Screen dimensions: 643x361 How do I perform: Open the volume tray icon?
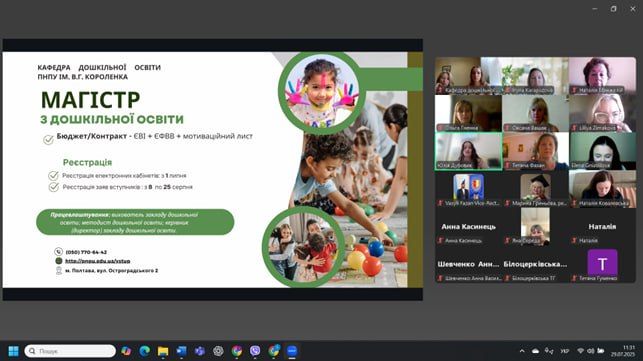591,351
